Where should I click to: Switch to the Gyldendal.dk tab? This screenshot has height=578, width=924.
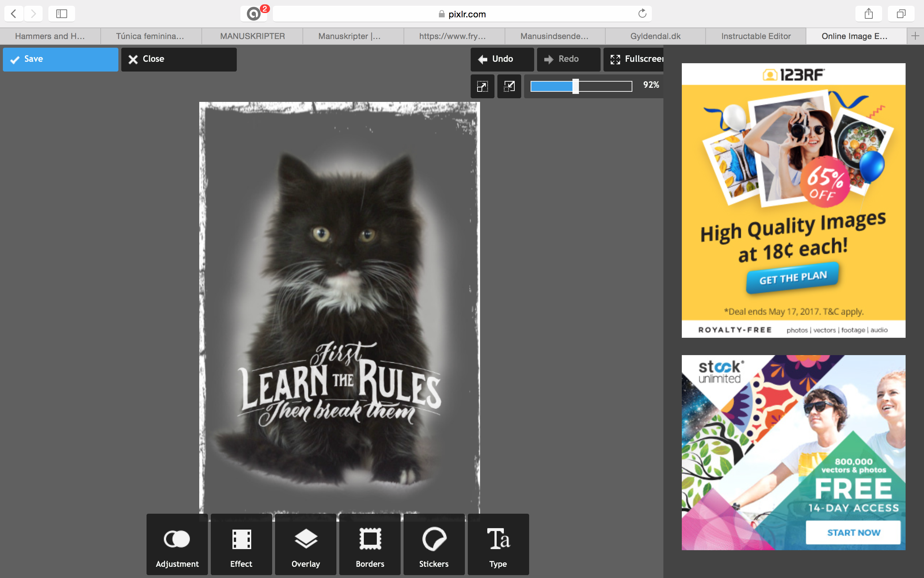coord(655,36)
